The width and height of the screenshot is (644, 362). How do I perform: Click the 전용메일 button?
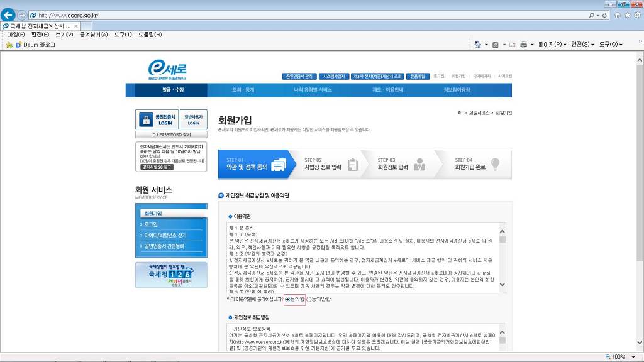click(x=418, y=76)
